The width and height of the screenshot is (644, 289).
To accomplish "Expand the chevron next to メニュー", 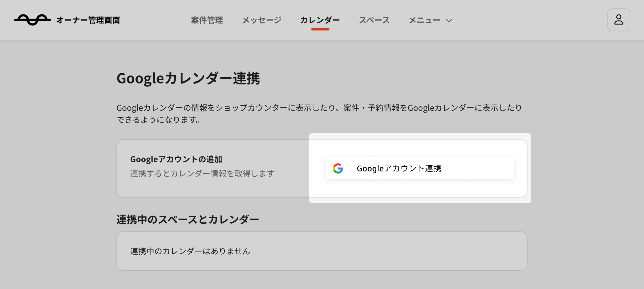I will tap(449, 20).
